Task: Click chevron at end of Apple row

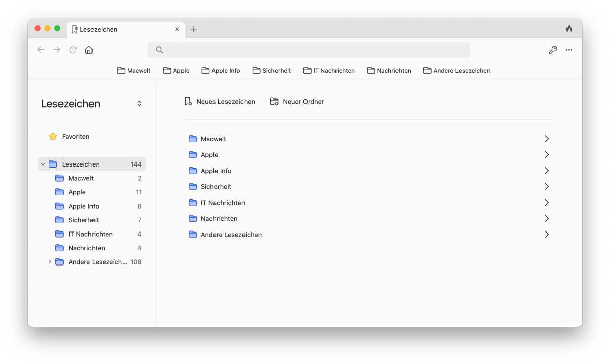Action: pyautogui.click(x=547, y=155)
